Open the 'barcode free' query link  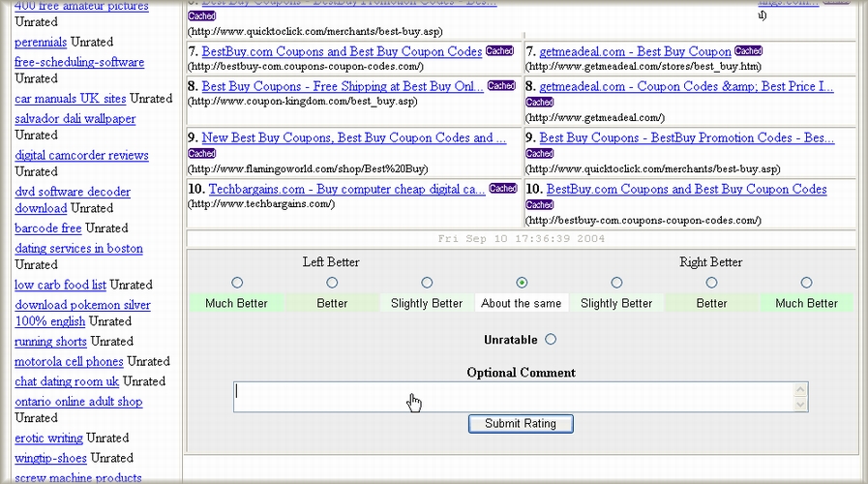coord(47,228)
